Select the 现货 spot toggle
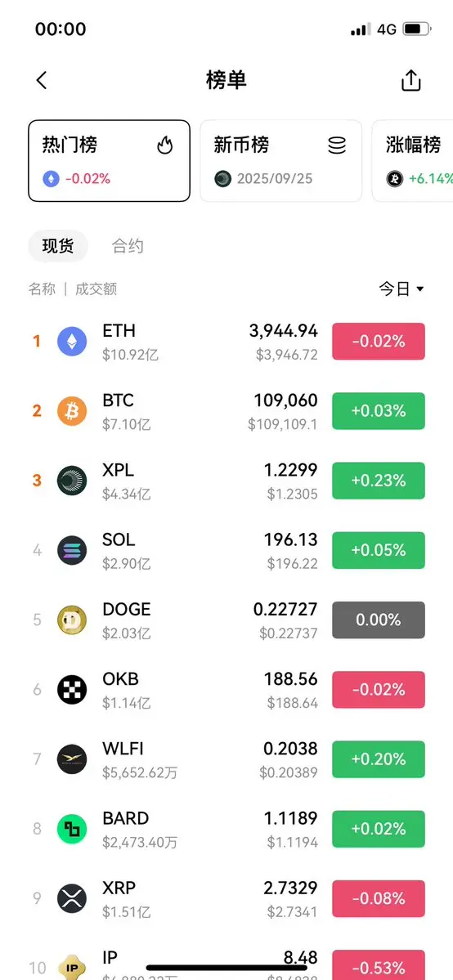Viewport: 453px width, 980px height. 58,246
